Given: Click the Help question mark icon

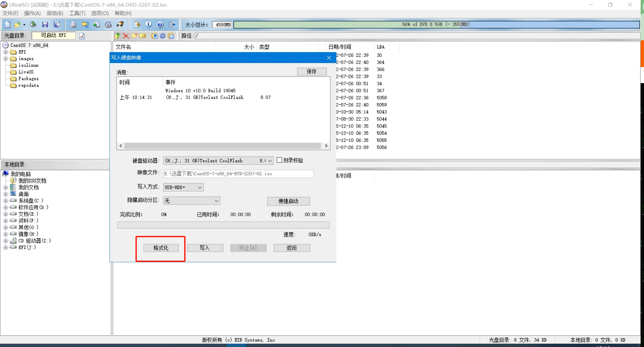Looking at the screenshot, I should pos(160,25).
